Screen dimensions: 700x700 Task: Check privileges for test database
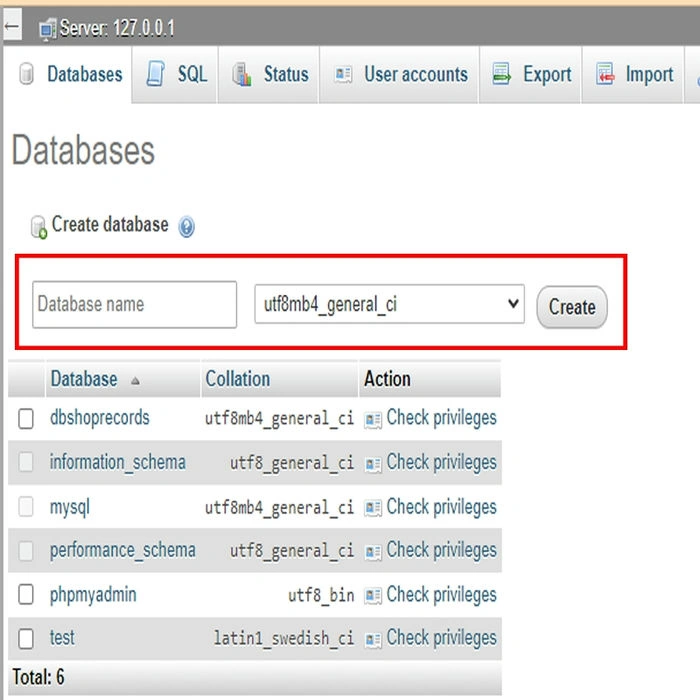(x=441, y=638)
